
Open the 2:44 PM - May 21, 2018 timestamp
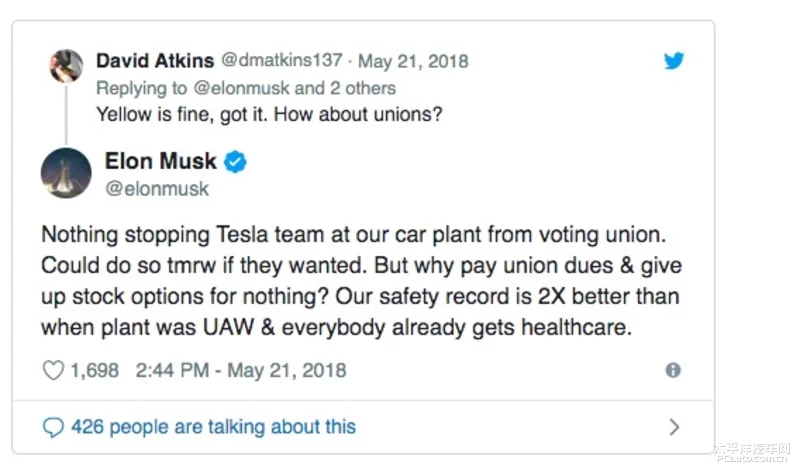tap(241, 370)
